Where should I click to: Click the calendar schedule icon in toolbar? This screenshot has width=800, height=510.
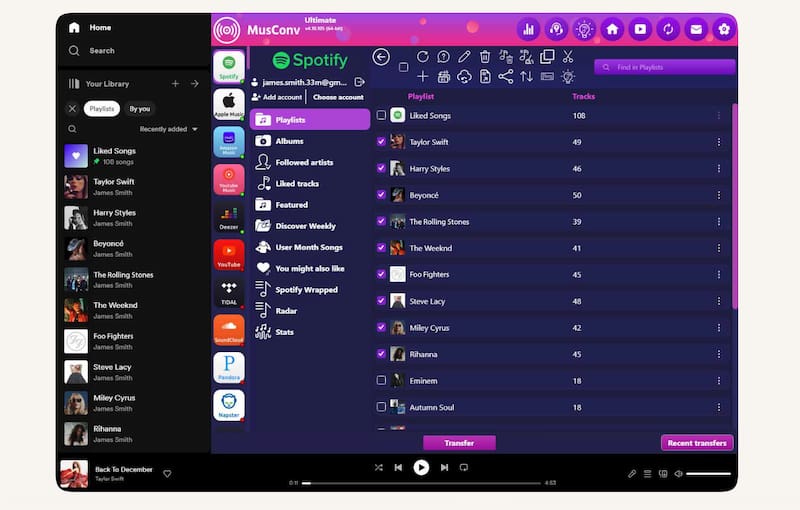443,76
